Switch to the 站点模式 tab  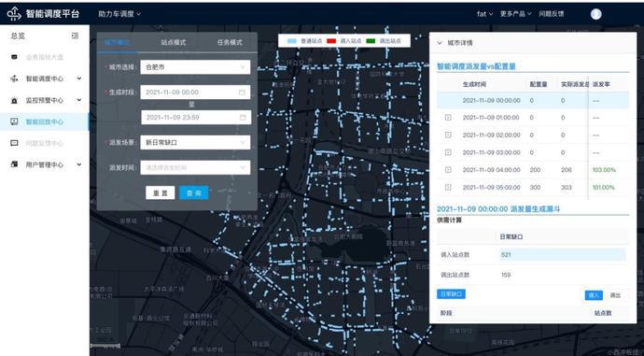174,42
